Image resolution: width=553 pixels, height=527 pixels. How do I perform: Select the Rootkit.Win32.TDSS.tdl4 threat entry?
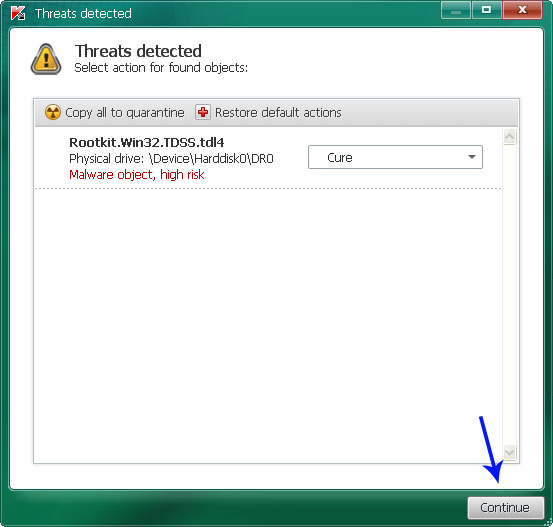268,158
